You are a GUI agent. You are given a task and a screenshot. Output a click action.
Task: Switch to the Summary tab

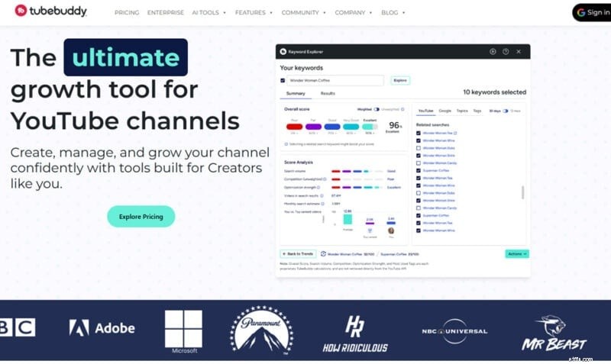pos(296,93)
